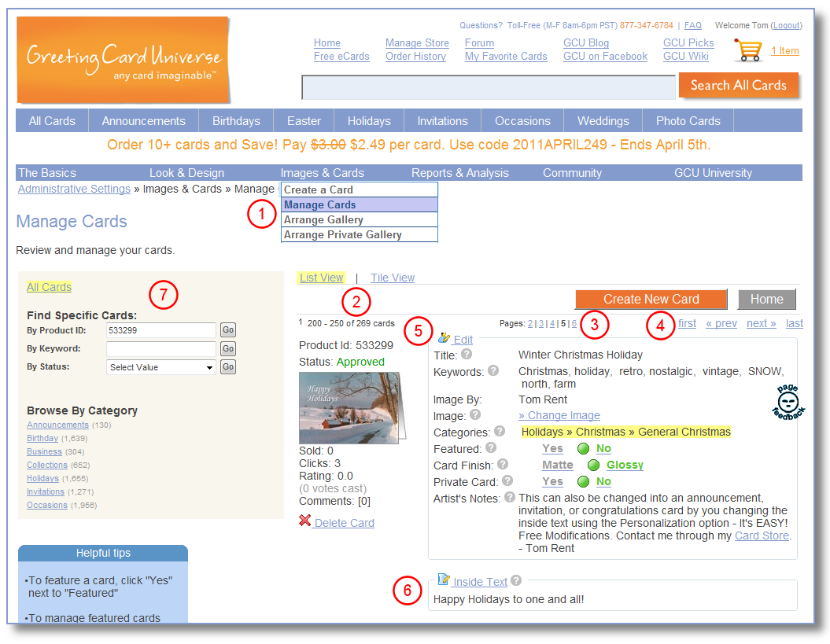Click Go next to Status dropdown
Image resolution: width=830 pixels, height=644 pixels.
228,366
